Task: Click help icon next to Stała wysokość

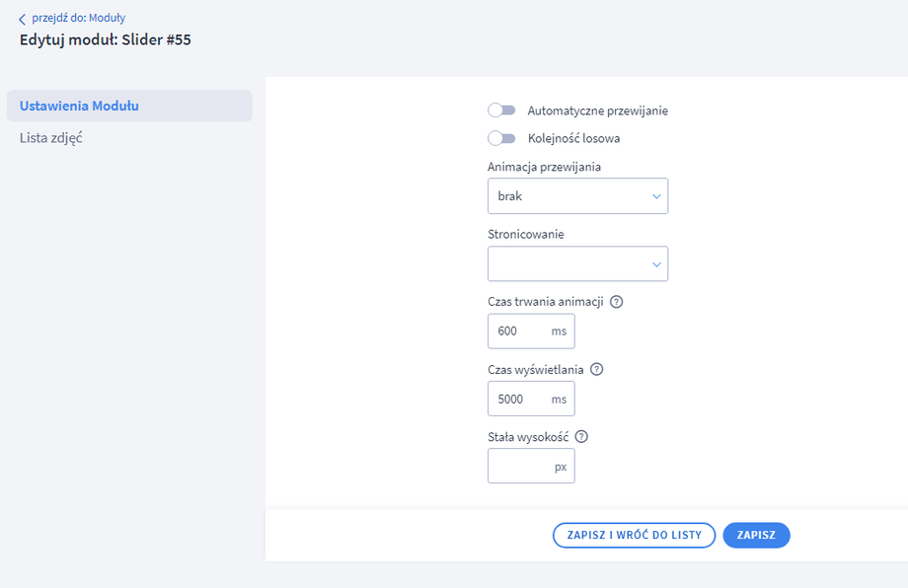Action: coord(581,437)
